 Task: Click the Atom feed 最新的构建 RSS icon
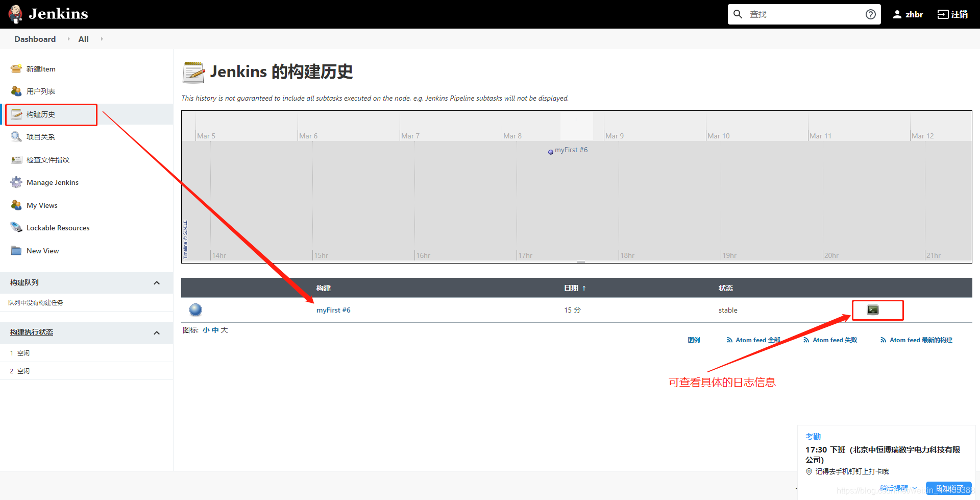click(883, 340)
